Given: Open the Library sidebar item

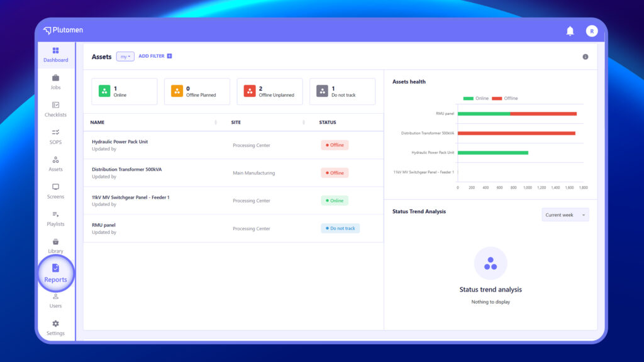Looking at the screenshot, I should point(55,246).
